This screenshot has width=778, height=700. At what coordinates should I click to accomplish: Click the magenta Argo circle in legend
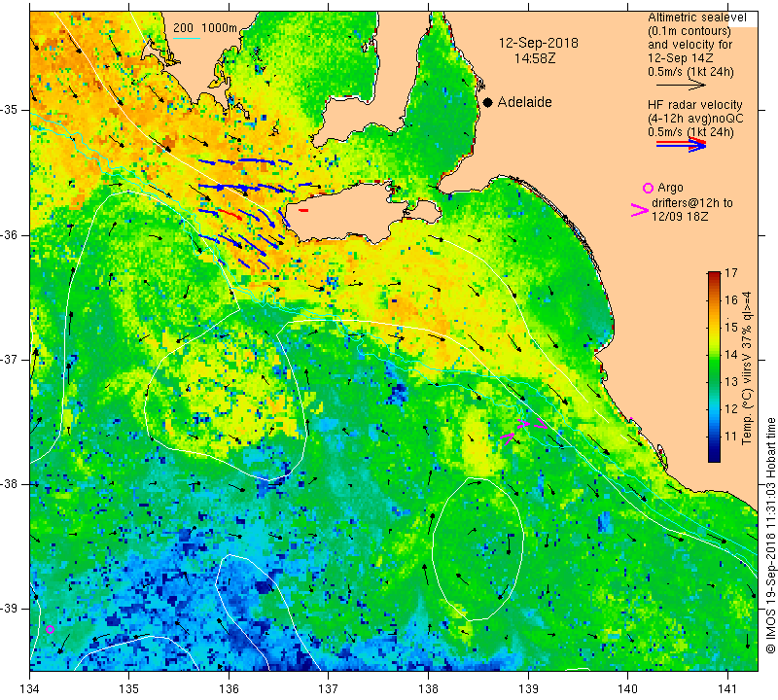click(648, 188)
